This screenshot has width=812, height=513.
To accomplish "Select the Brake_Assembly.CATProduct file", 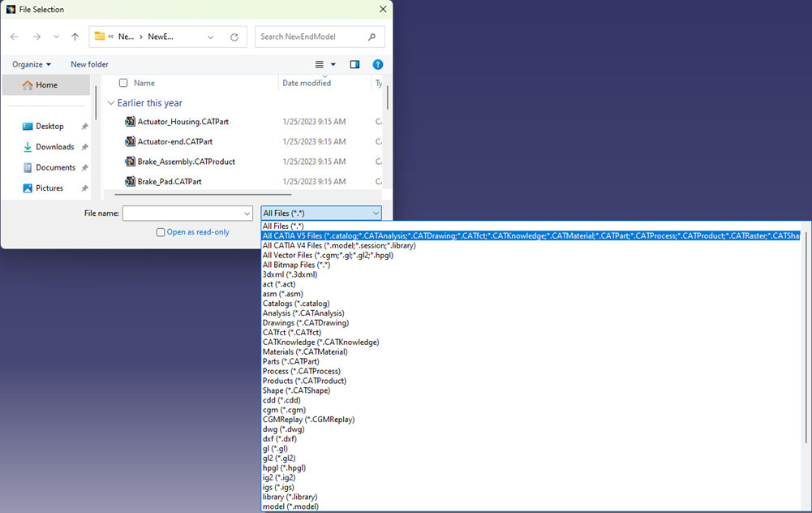I will pyautogui.click(x=186, y=162).
